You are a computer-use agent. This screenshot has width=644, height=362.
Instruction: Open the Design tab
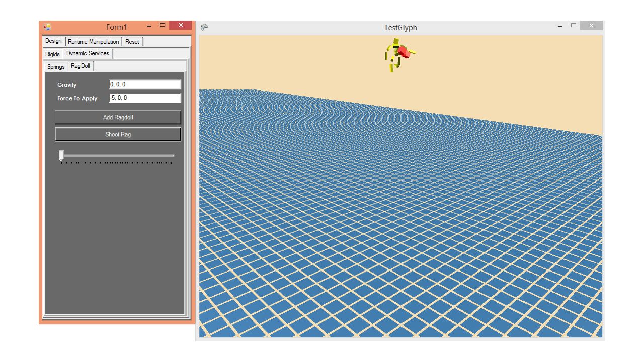pos(53,41)
